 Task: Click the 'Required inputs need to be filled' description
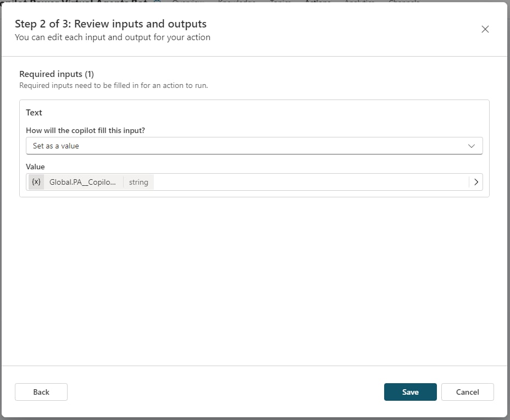[113, 86]
